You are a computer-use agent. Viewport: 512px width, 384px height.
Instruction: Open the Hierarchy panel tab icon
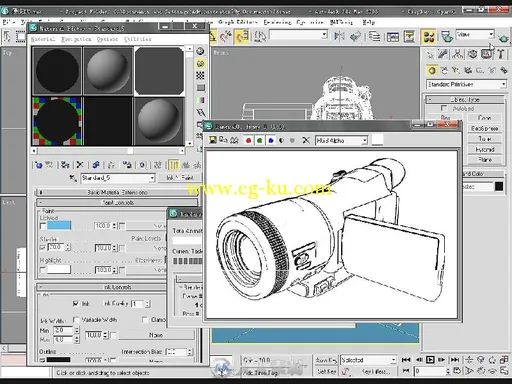458,54
